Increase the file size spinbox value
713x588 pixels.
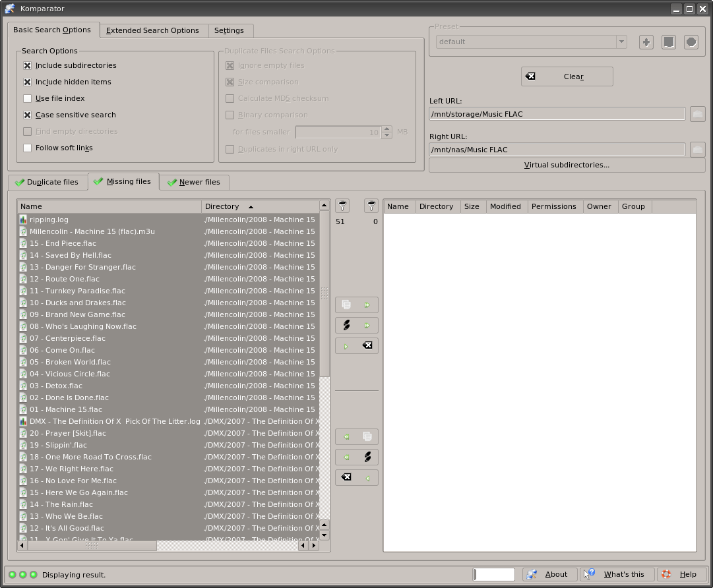click(x=387, y=129)
